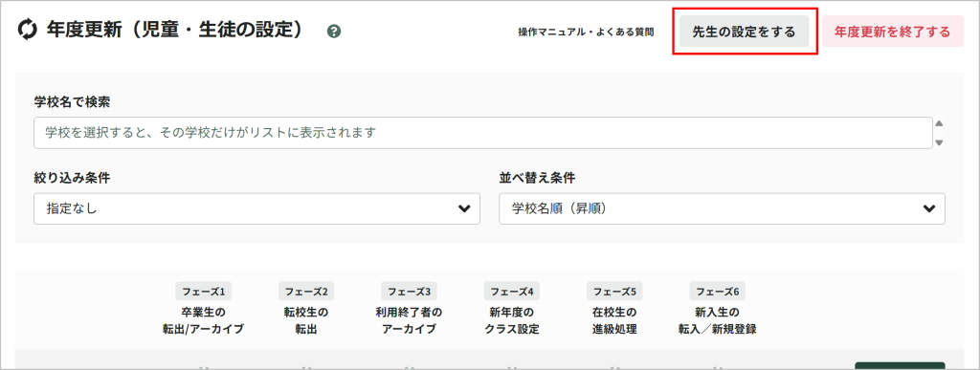Click フェーズ3 badge

(409, 292)
